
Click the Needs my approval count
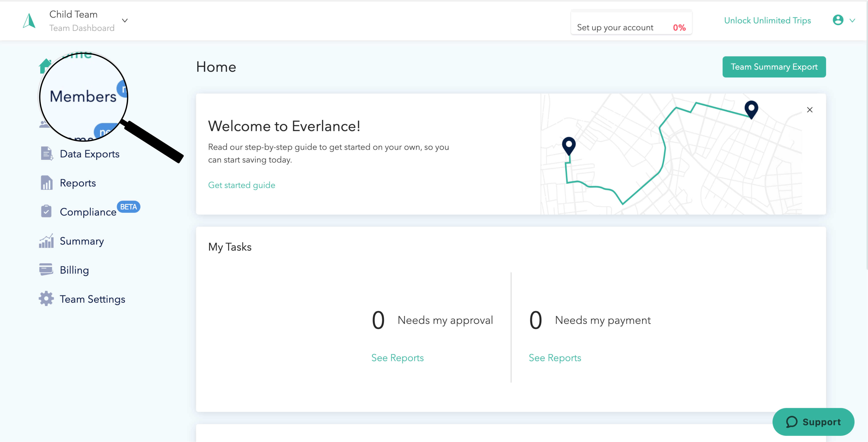pos(378,320)
